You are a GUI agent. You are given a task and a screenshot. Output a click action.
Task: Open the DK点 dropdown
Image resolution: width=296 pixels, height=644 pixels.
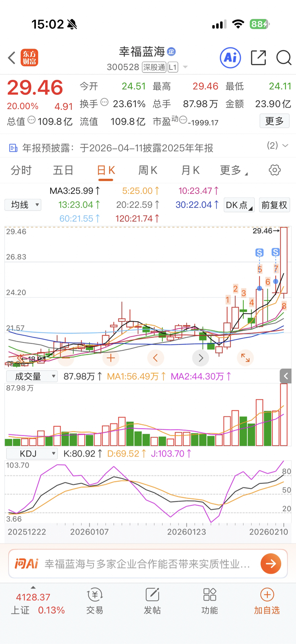click(239, 205)
